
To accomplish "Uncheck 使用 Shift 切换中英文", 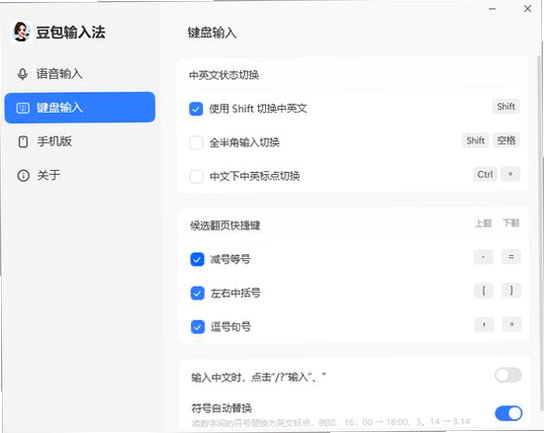I will click(x=196, y=109).
